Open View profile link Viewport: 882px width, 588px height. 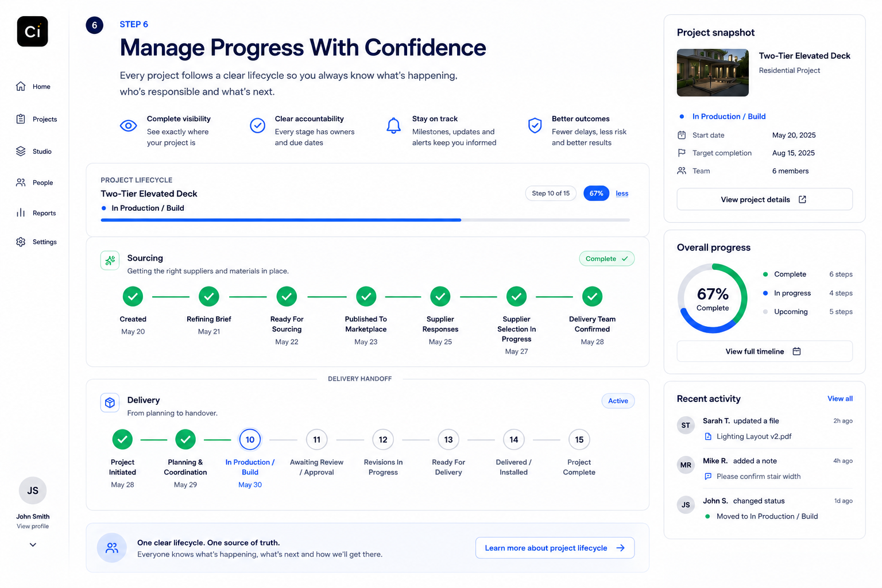tap(33, 527)
